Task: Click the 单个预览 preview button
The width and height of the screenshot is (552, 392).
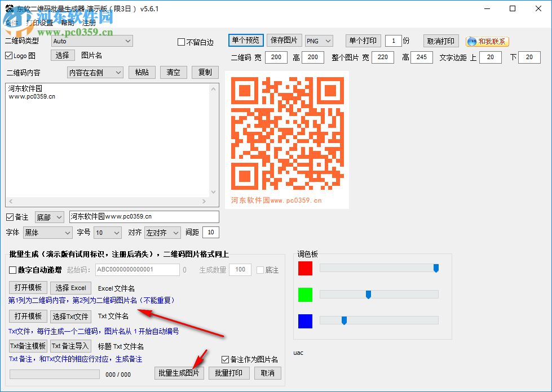Action: coord(245,40)
